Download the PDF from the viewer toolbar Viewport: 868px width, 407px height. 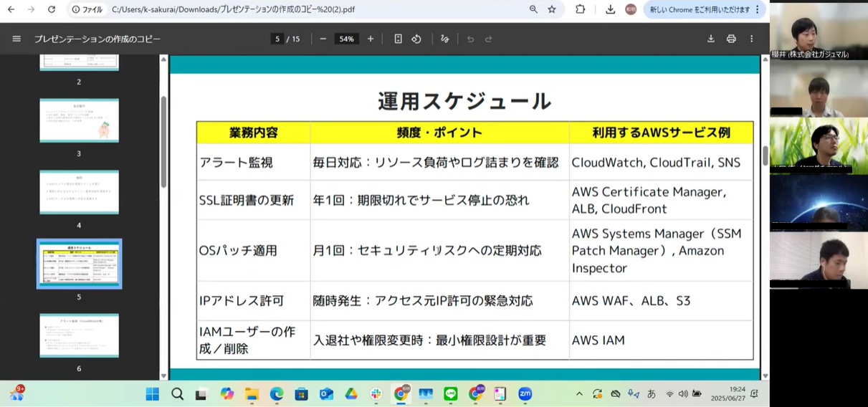click(x=711, y=39)
